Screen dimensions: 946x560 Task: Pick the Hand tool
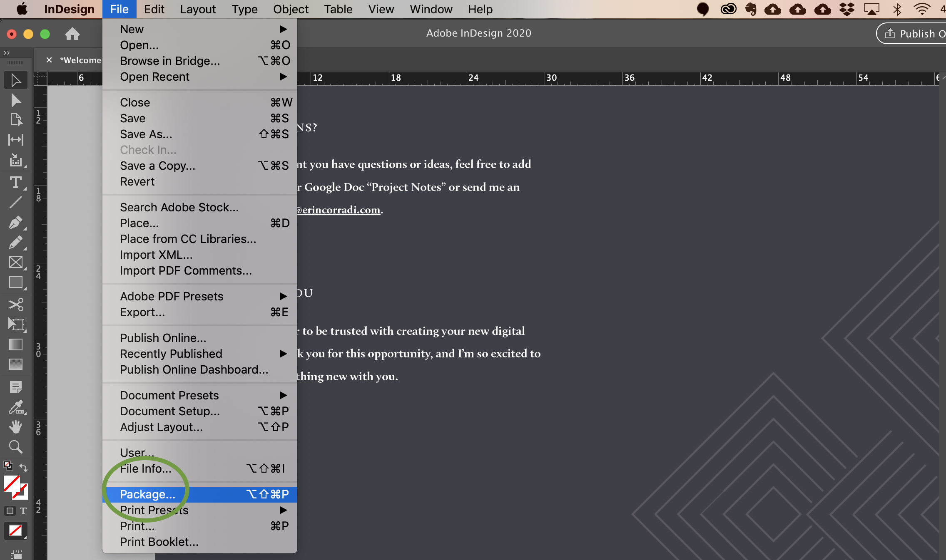click(x=16, y=426)
